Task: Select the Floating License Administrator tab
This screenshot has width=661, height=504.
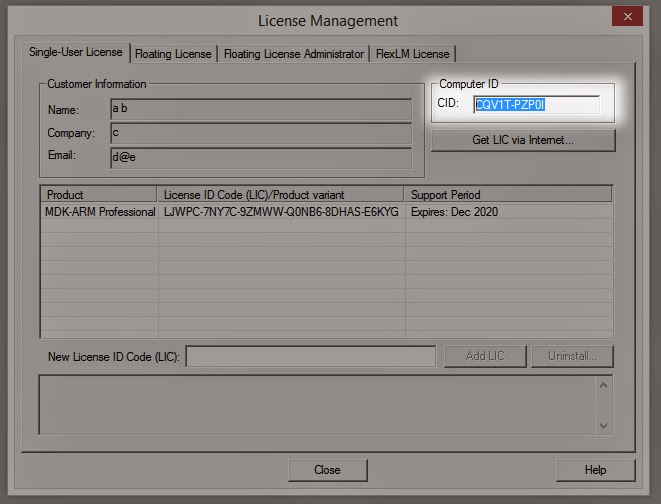Action: click(293, 54)
